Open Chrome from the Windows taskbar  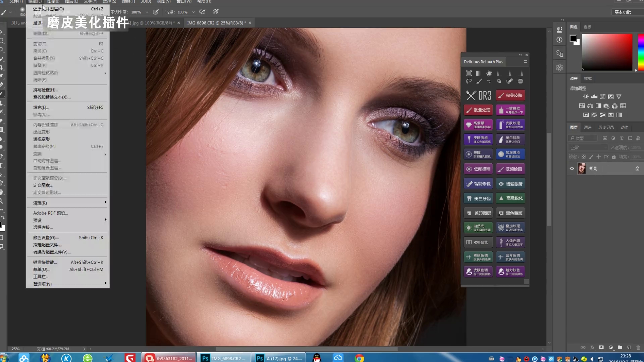tap(359, 358)
